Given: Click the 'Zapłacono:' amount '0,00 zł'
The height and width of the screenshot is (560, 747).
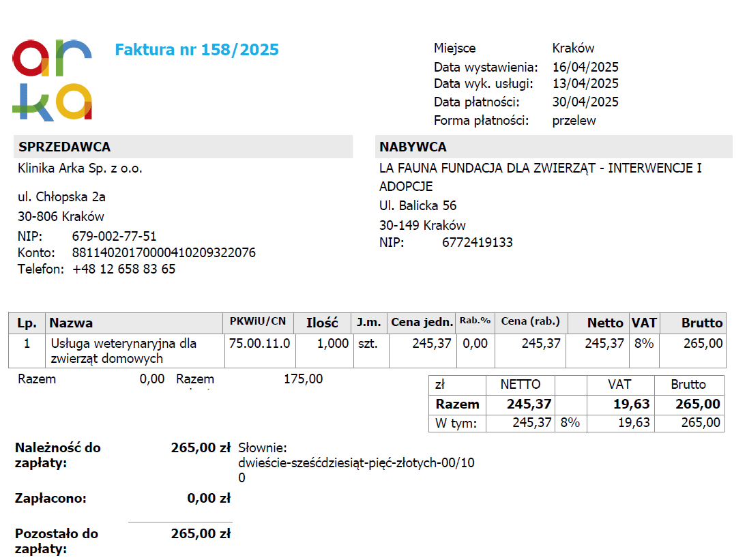Looking at the screenshot, I should click(209, 498).
